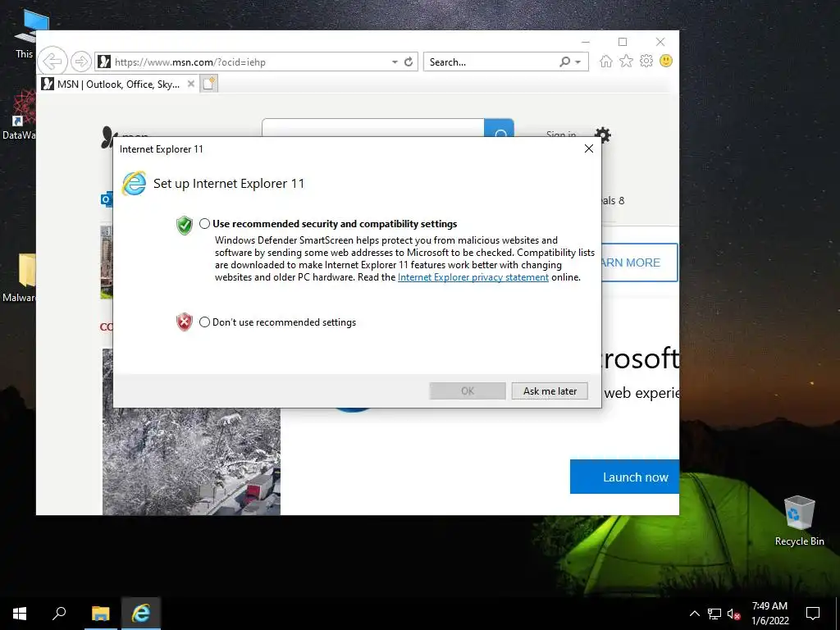
Task: Open the Windows Start menu
Action: 20,614
